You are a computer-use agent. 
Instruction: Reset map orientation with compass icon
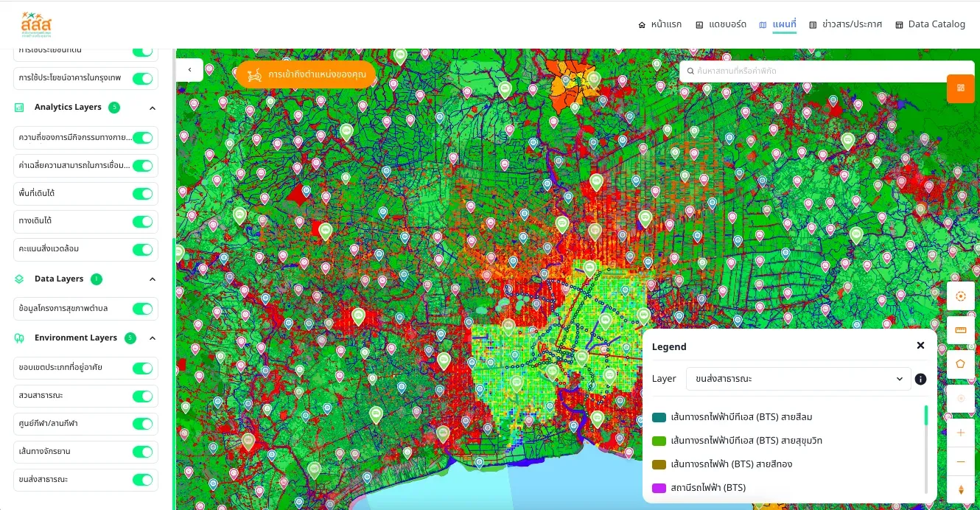point(961,489)
